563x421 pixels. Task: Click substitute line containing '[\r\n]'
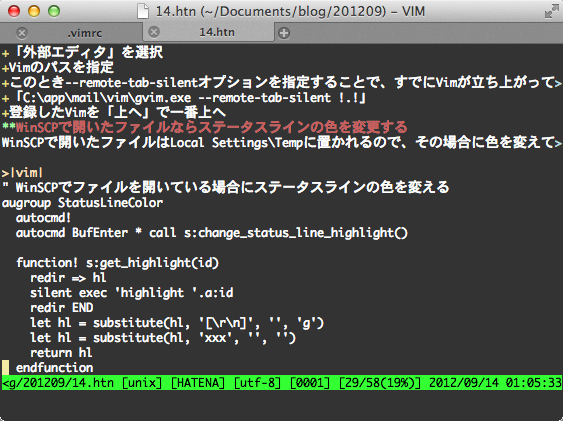click(x=177, y=323)
